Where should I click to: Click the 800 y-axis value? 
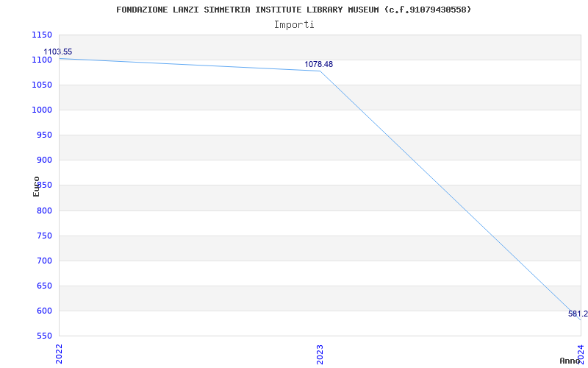(44, 210)
